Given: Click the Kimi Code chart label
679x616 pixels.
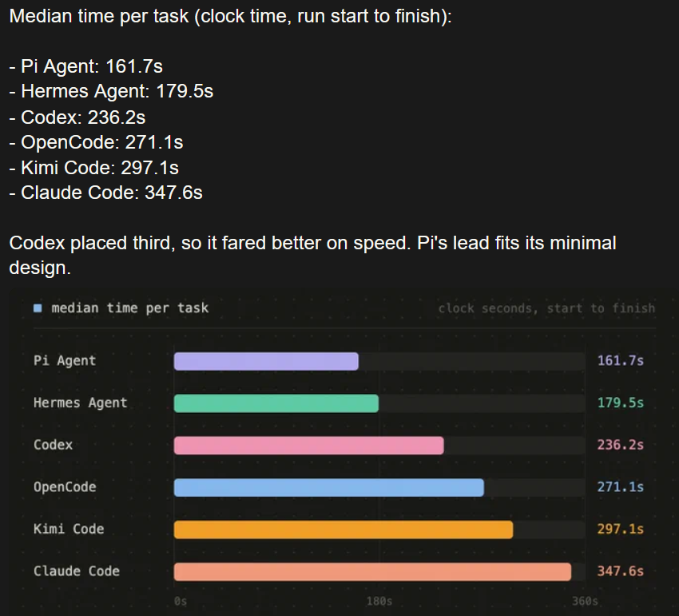Looking at the screenshot, I should click(69, 529).
